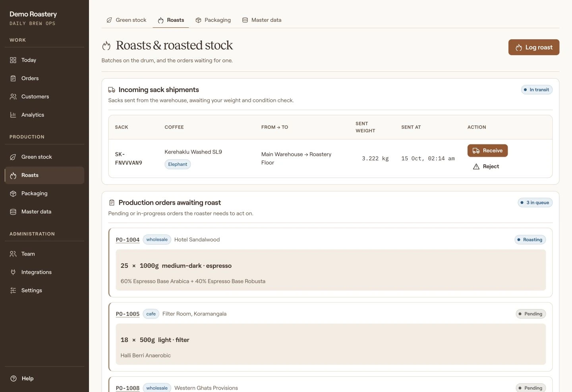
Task: Click Halli Berri Anaerobic blend text
Action: pos(146,356)
